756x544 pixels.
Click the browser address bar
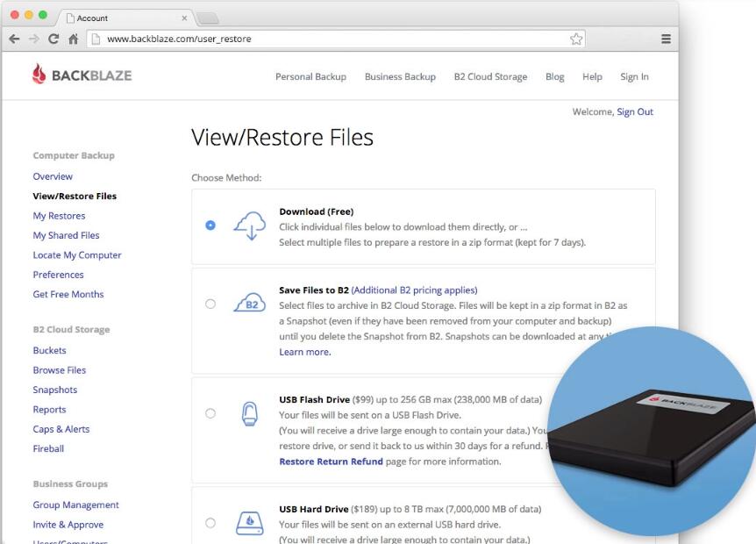(x=336, y=39)
